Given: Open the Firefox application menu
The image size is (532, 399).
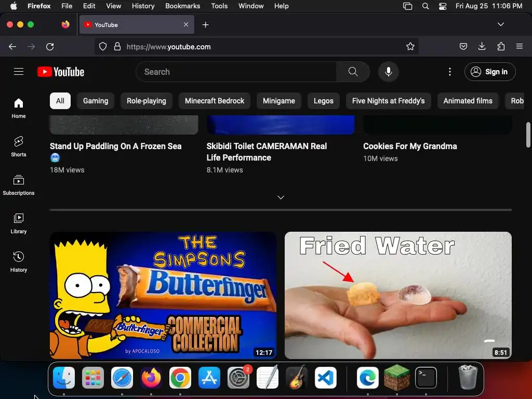Looking at the screenshot, I should 520,46.
